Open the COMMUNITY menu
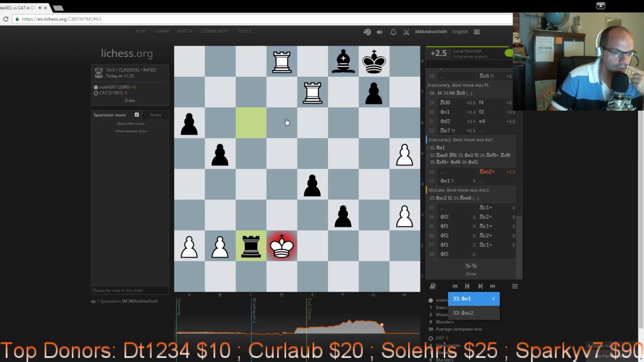The width and height of the screenshot is (644, 362). point(215,31)
